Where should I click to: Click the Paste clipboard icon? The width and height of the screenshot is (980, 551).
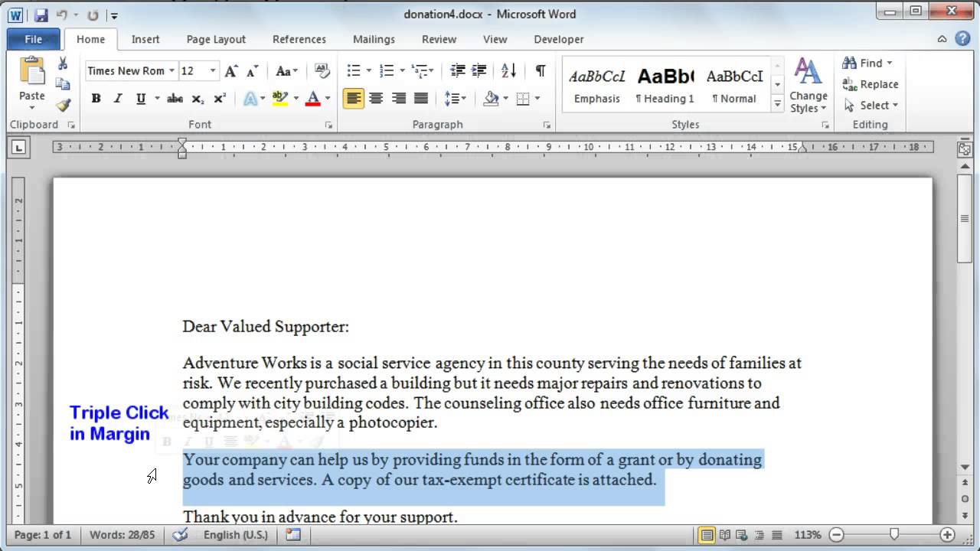[x=31, y=70]
